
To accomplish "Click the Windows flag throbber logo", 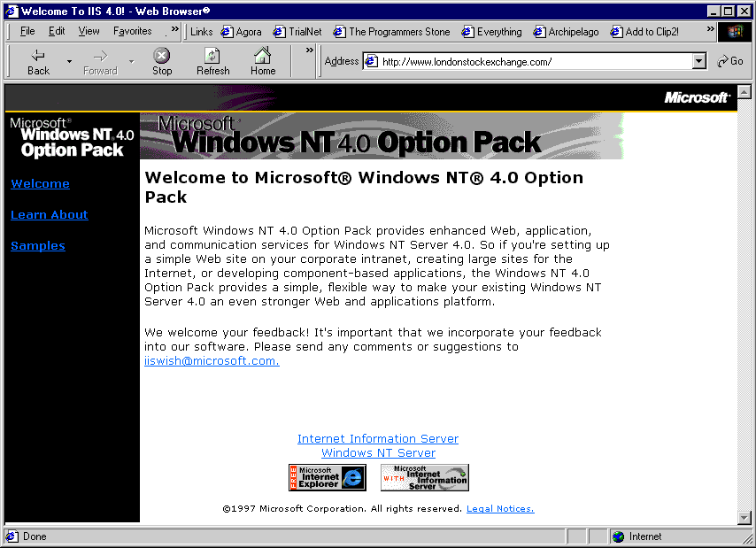I will pyautogui.click(x=734, y=32).
